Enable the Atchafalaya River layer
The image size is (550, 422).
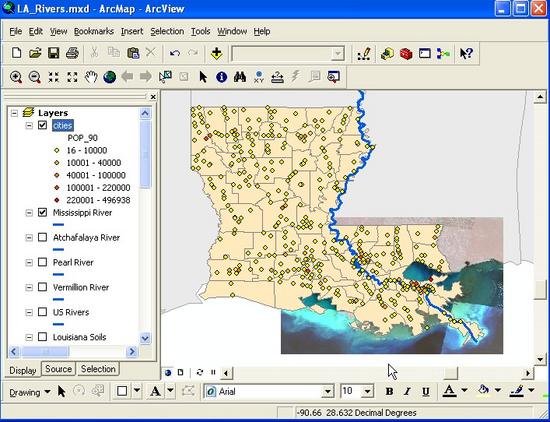pyautogui.click(x=42, y=237)
